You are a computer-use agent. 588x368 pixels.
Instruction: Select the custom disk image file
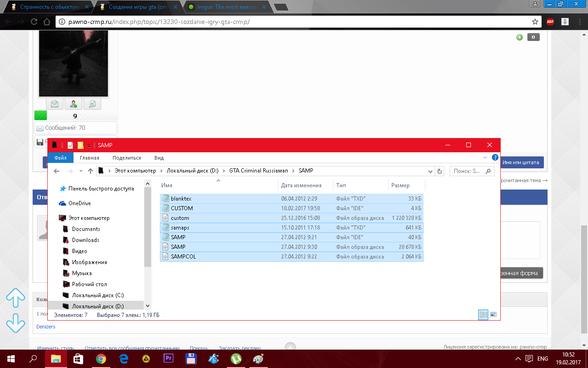point(292,218)
